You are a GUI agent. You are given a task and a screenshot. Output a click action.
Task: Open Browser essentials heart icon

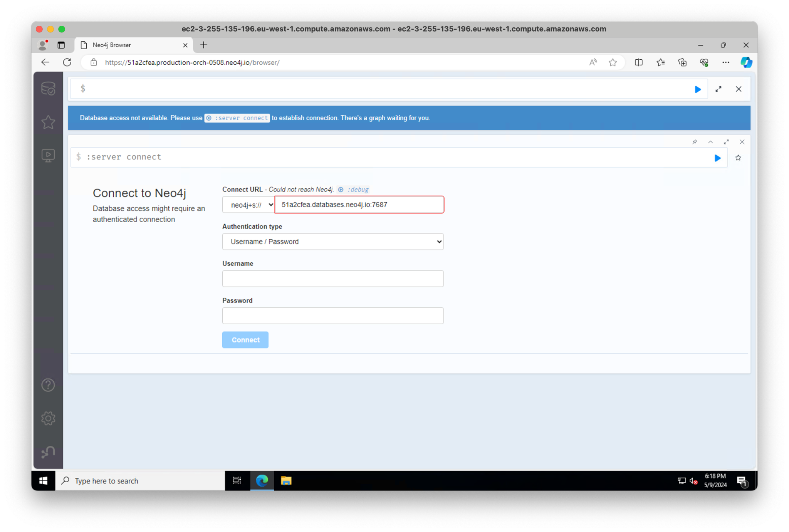pyautogui.click(x=704, y=62)
